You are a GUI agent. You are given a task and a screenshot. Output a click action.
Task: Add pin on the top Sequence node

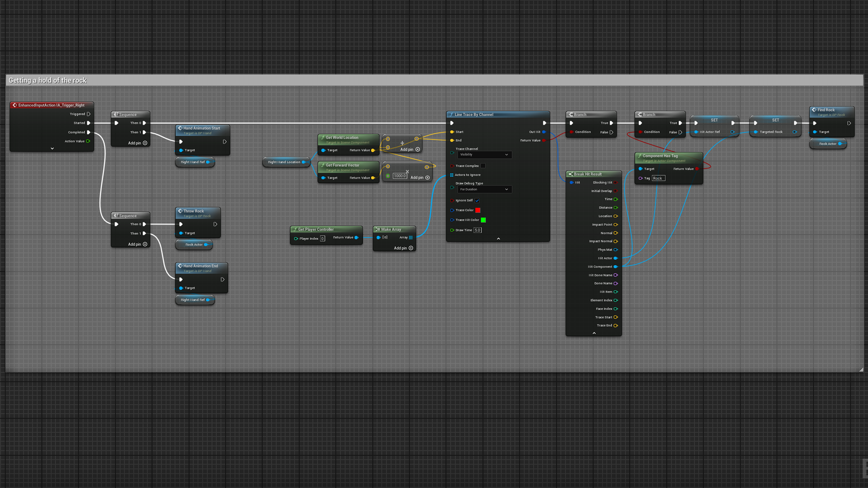click(x=145, y=143)
